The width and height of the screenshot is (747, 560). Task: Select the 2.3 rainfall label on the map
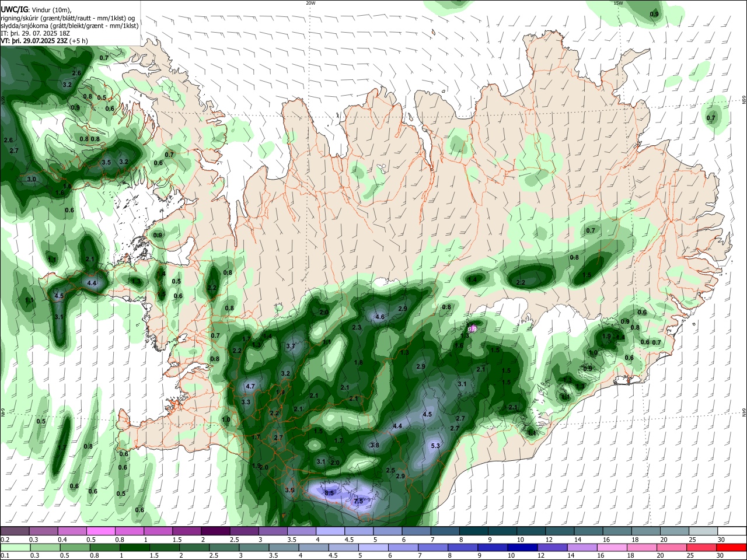(x=357, y=327)
